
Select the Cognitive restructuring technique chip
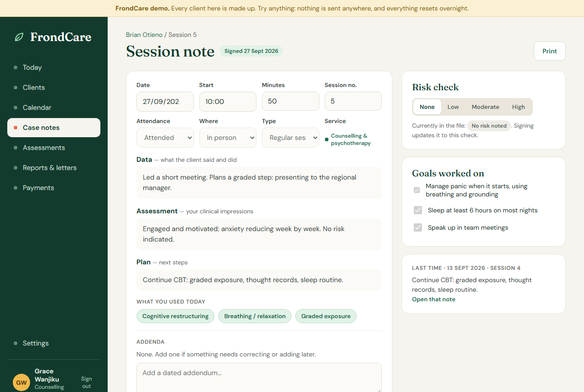click(x=175, y=316)
